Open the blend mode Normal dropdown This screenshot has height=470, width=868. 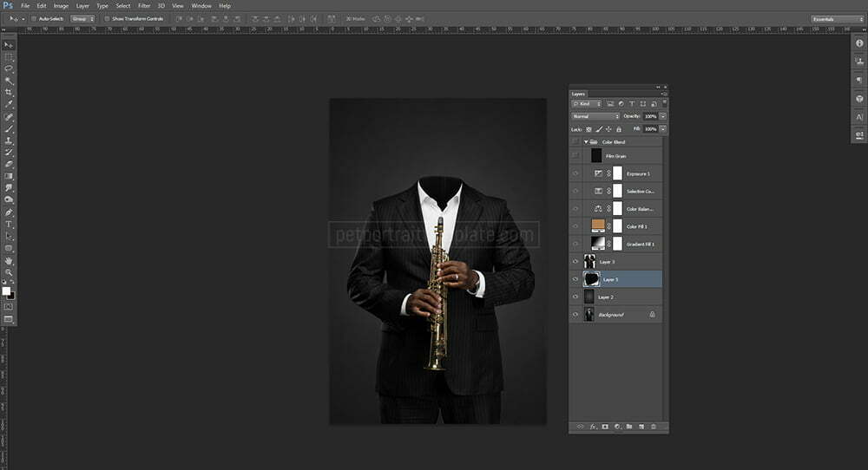(x=595, y=116)
